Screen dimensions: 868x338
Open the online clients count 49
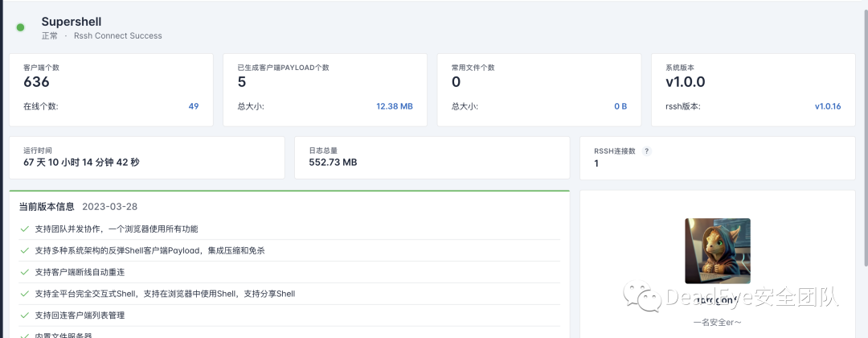click(193, 106)
